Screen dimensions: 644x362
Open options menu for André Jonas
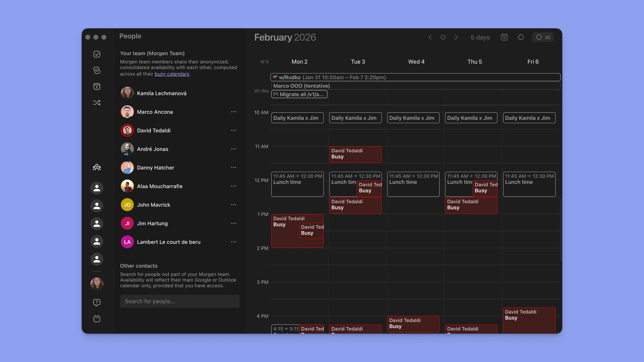click(233, 149)
